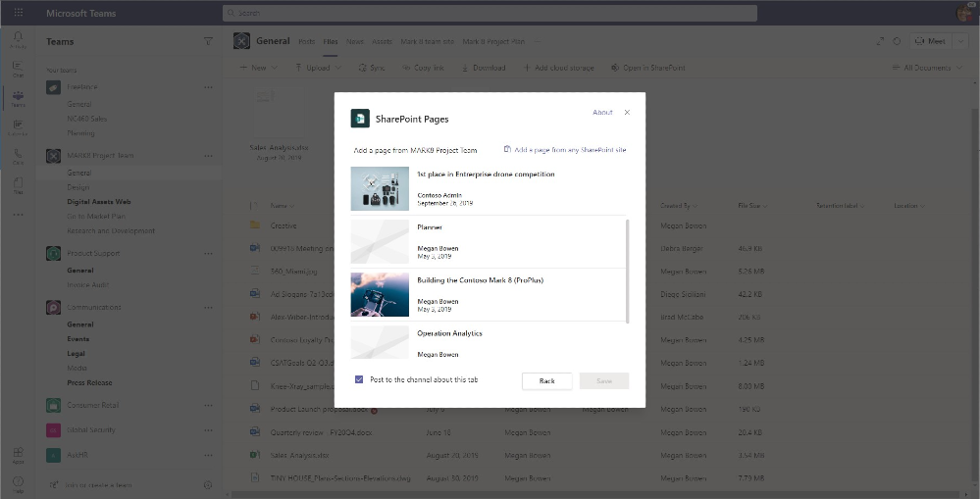This screenshot has width=980, height=499.
Task: Click Open in SharePoint
Action: pyautogui.click(x=648, y=68)
